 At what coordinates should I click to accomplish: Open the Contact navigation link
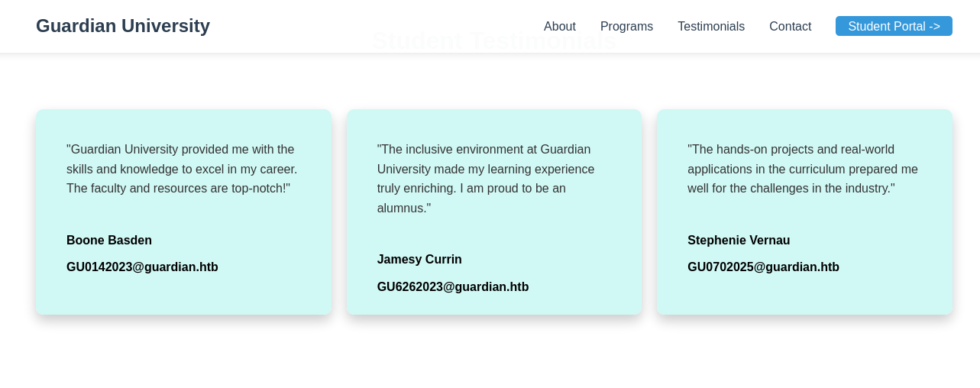pos(790,27)
